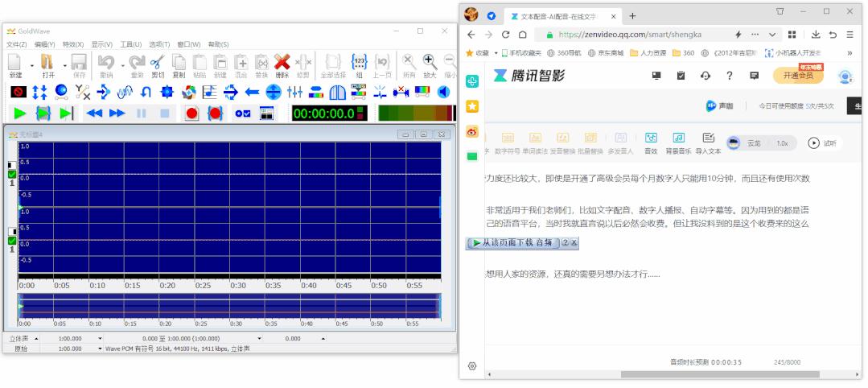Viewport: 868px width, 388px height.
Task: Click the waveform overview strip below the timeline
Action: pos(229,306)
